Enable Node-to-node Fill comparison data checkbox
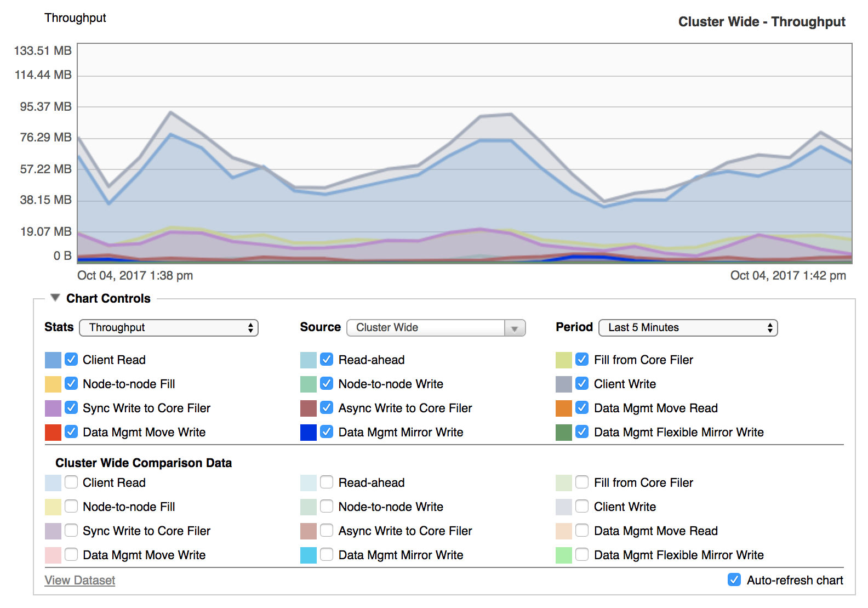868x608 pixels. point(71,507)
